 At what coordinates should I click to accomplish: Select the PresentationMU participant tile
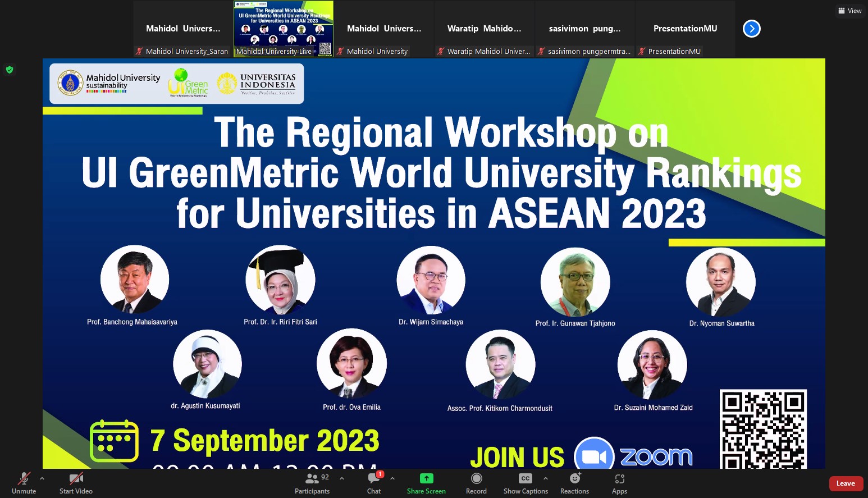(x=685, y=29)
